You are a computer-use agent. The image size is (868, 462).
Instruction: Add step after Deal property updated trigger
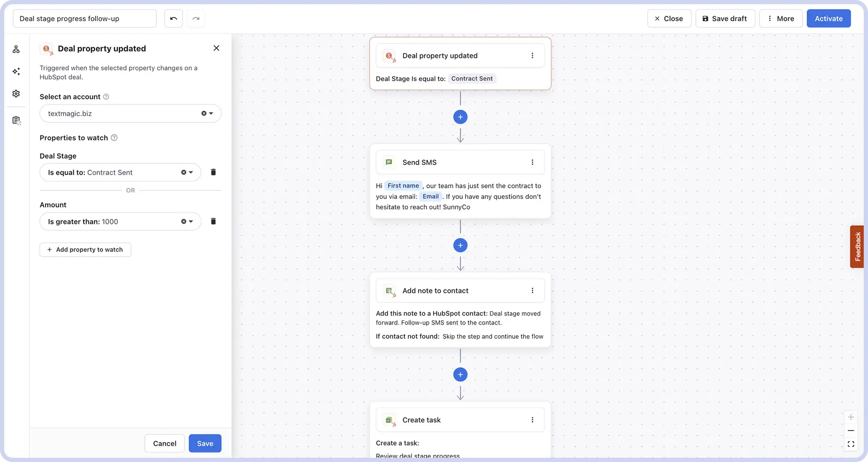click(461, 117)
